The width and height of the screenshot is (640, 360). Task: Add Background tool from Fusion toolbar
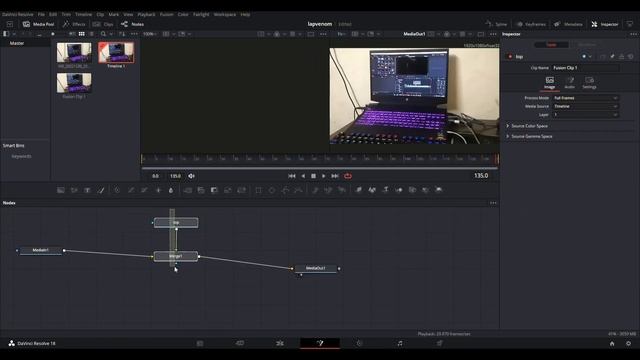pos(61,190)
